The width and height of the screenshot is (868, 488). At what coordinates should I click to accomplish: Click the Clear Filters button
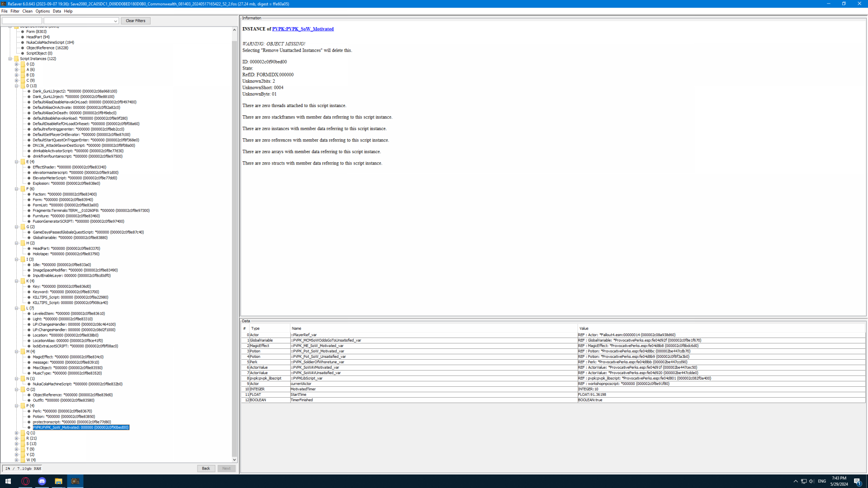(136, 21)
